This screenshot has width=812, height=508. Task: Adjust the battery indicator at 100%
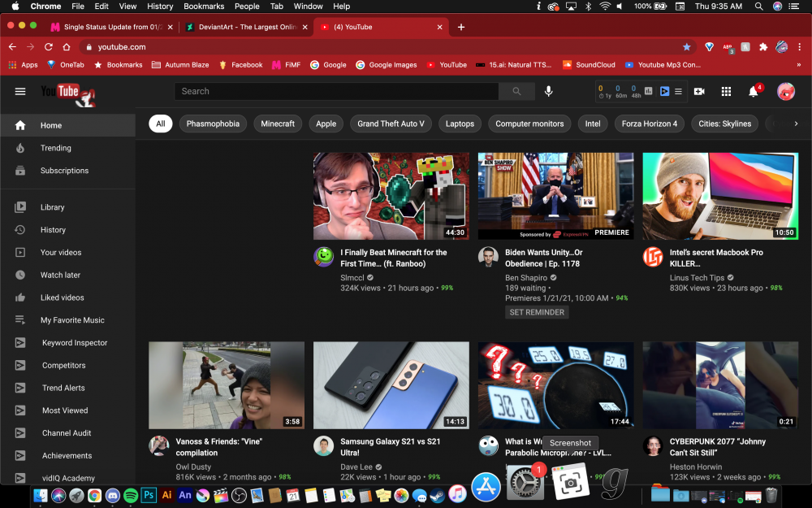click(650, 6)
